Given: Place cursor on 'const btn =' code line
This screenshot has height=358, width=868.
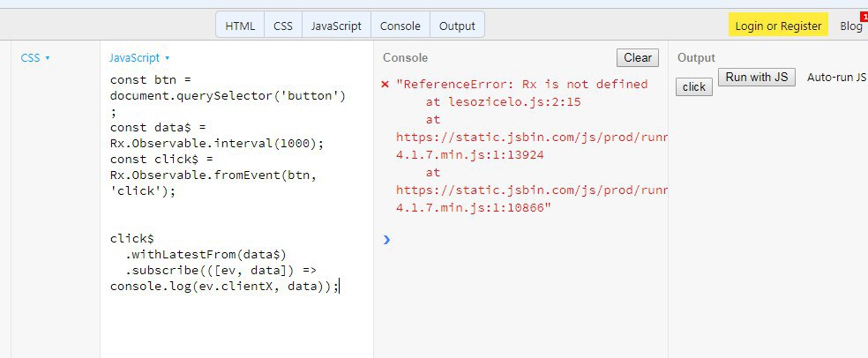Looking at the screenshot, I should point(150,79).
